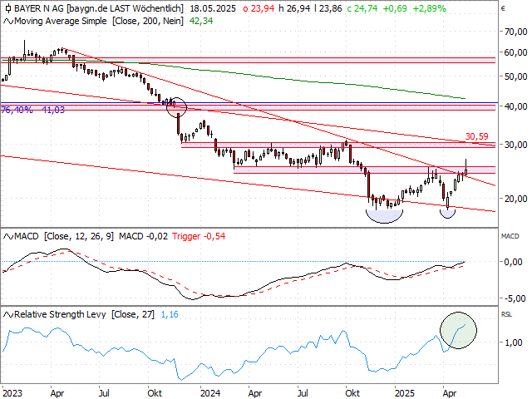Screen dimensions: 532x399
Task: Click the 0,00 MACD axis label
Action: (x=514, y=262)
